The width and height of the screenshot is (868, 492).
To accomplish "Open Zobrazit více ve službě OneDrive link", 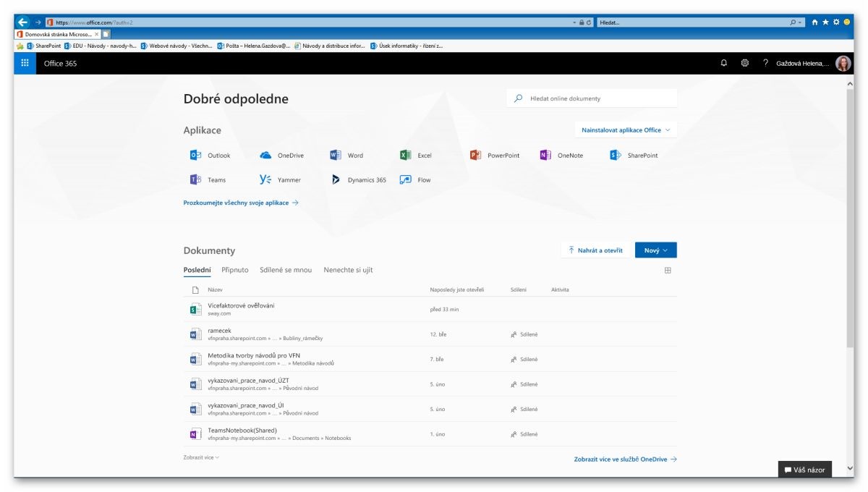I will point(626,459).
